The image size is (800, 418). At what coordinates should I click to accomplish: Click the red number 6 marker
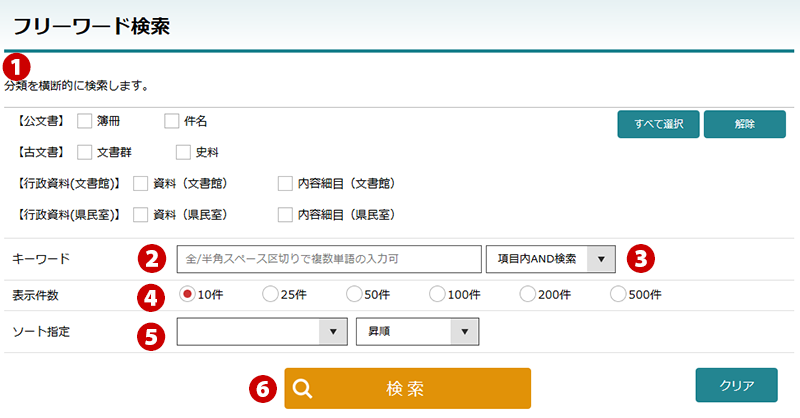[x=263, y=389]
